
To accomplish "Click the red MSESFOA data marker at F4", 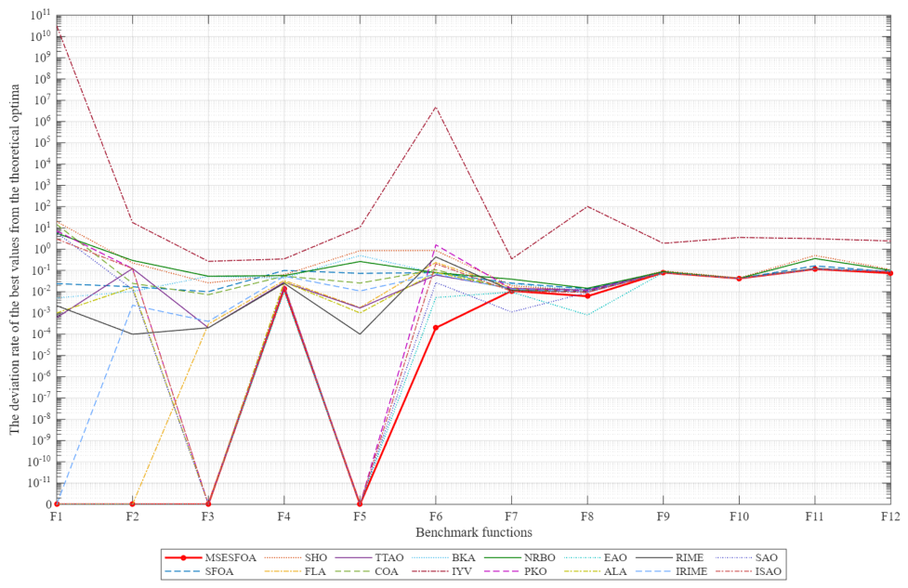I will click(283, 288).
